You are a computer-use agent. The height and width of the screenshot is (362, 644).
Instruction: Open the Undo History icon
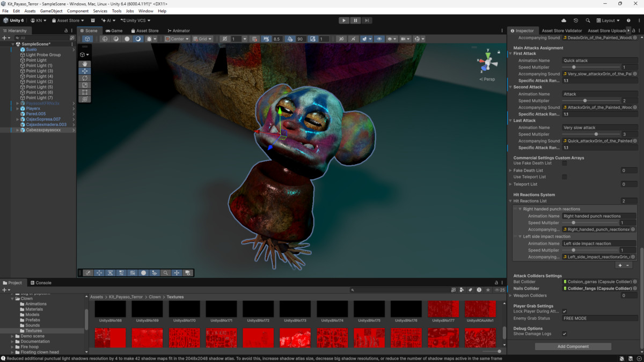[x=576, y=20]
